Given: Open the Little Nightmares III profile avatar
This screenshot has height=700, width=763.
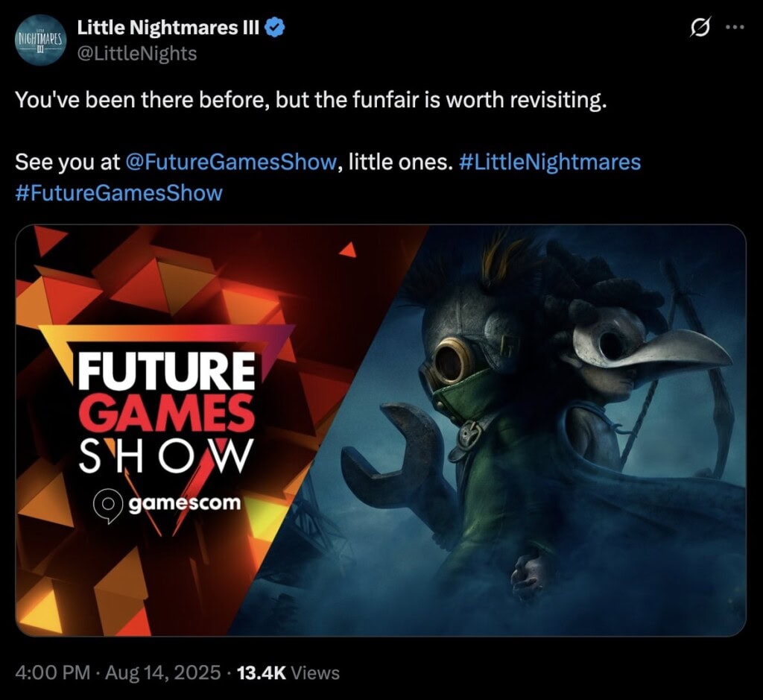Looking at the screenshot, I should click(40, 40).
